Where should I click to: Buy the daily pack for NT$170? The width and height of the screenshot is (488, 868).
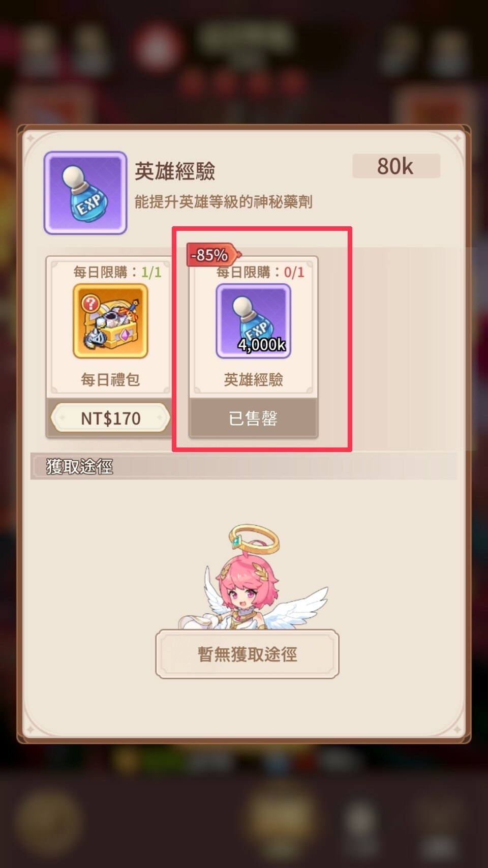pos(110,418)
